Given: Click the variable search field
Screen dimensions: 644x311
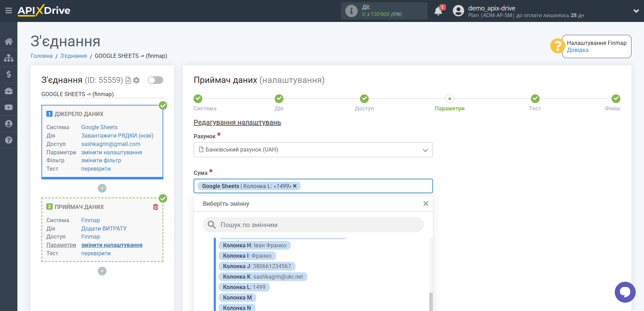Looking at the screenshot, I should 313,225.
